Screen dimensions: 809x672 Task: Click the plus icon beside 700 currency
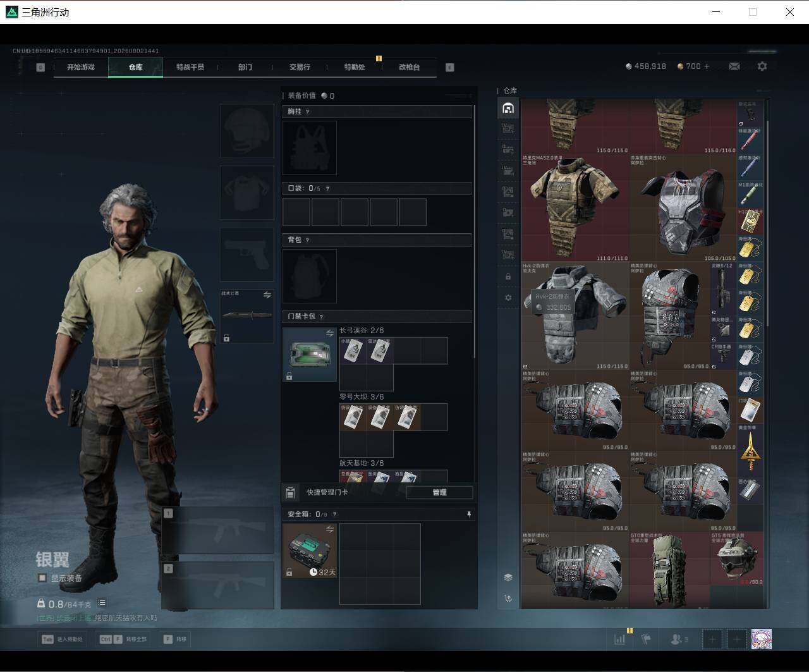click(707, 66)
